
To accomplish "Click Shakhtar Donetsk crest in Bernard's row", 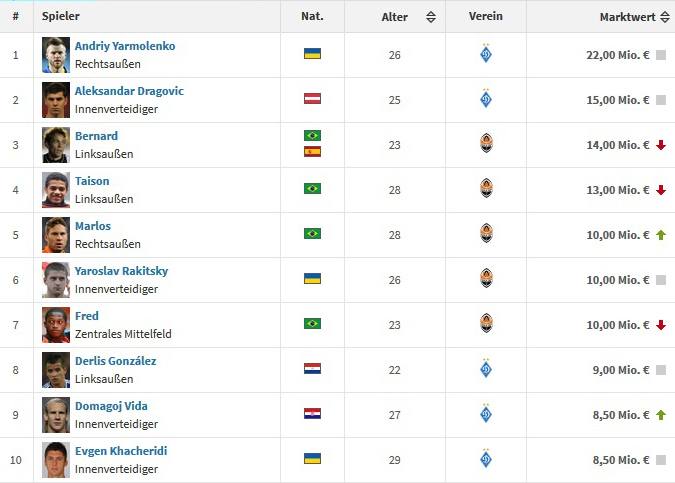I will [x=486, y=144].
